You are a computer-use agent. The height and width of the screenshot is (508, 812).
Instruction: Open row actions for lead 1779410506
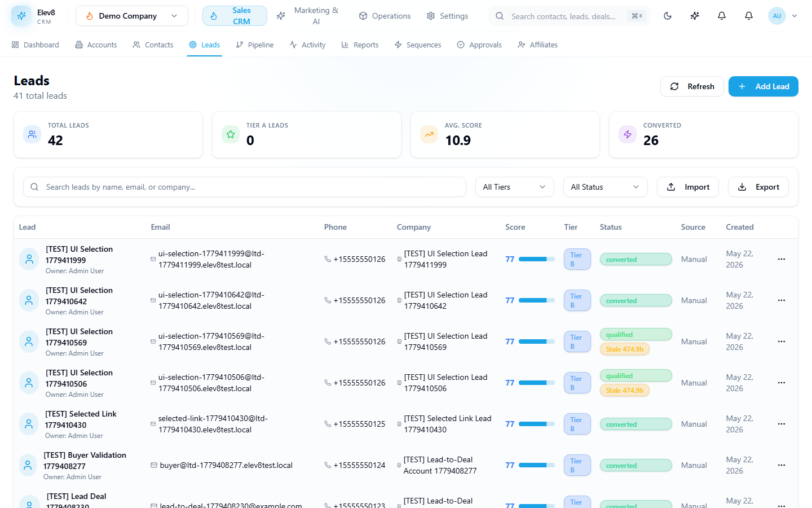tap(782, 383)
